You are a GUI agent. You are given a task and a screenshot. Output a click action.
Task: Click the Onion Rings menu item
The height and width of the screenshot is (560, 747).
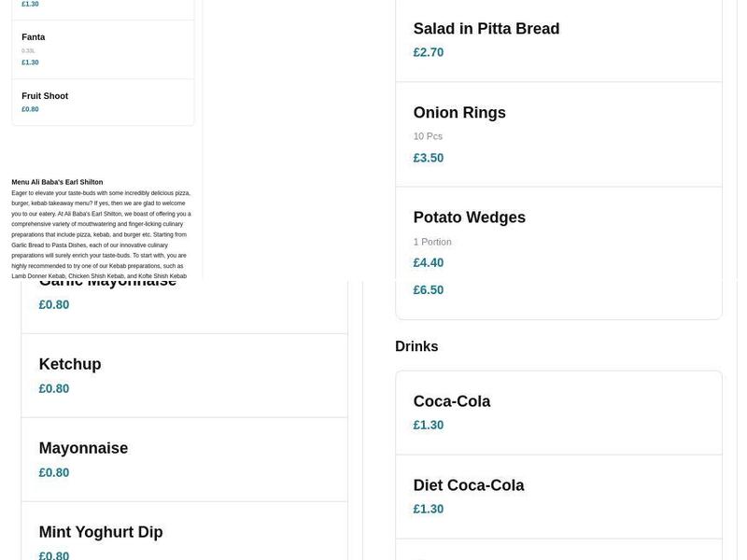[x=460, y=112]
